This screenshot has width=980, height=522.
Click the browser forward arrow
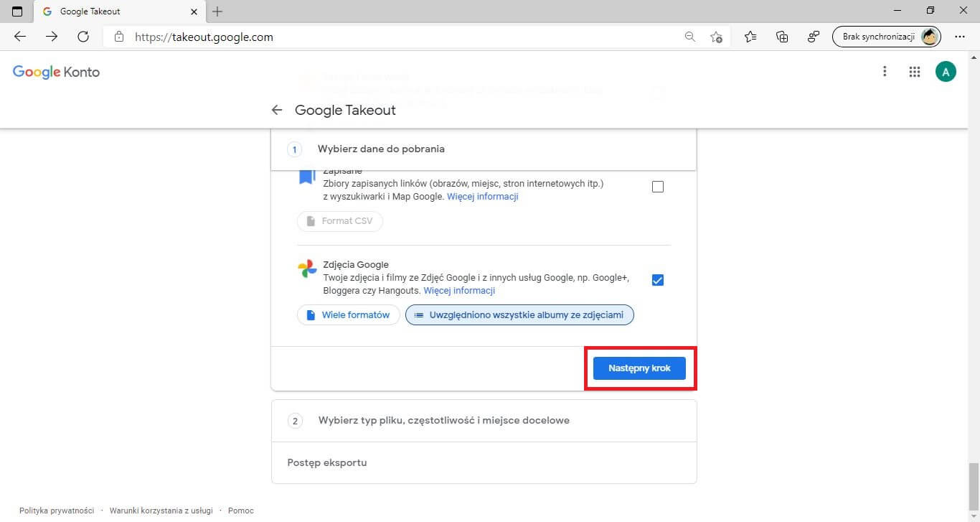tap(52, 37)
